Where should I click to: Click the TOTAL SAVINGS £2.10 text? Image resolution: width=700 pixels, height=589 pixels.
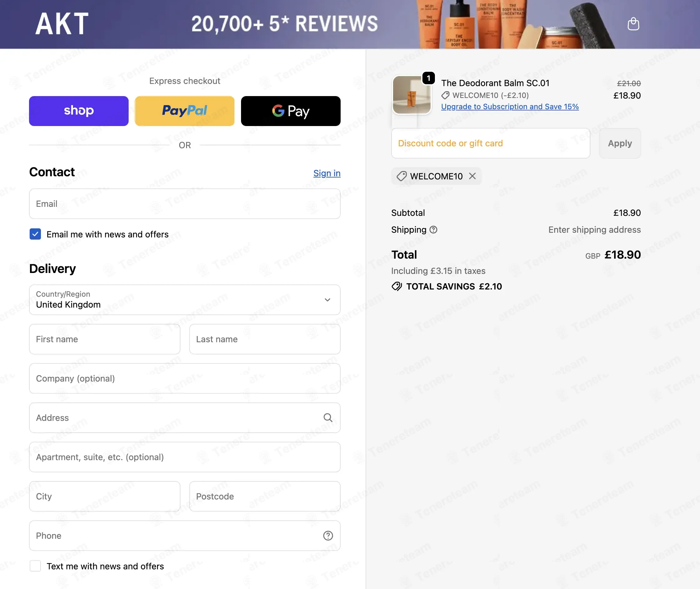pyautogui.click(x=454, y=286)
